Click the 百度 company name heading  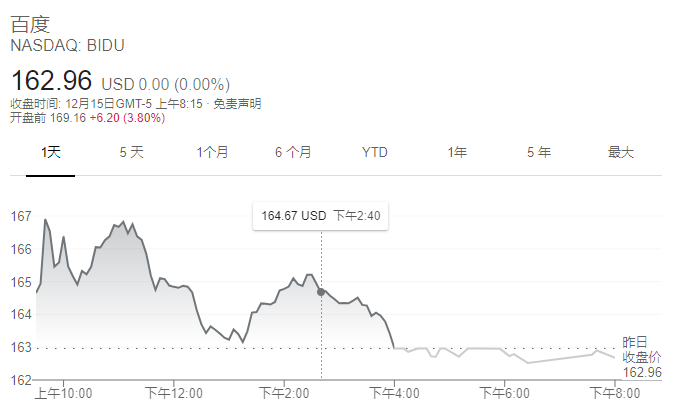(x=30, y=24)
